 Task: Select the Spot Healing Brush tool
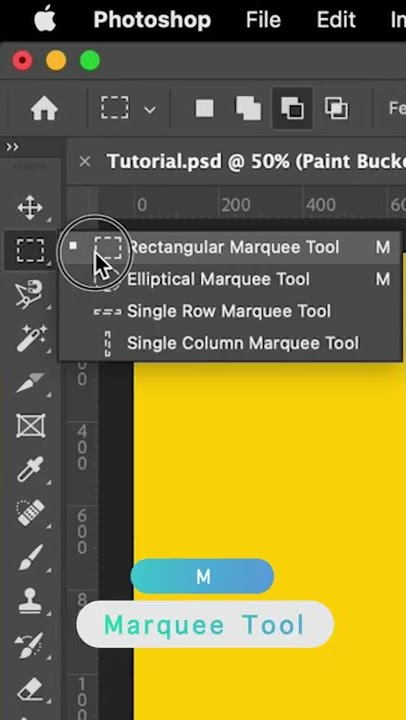pos(30,513)
